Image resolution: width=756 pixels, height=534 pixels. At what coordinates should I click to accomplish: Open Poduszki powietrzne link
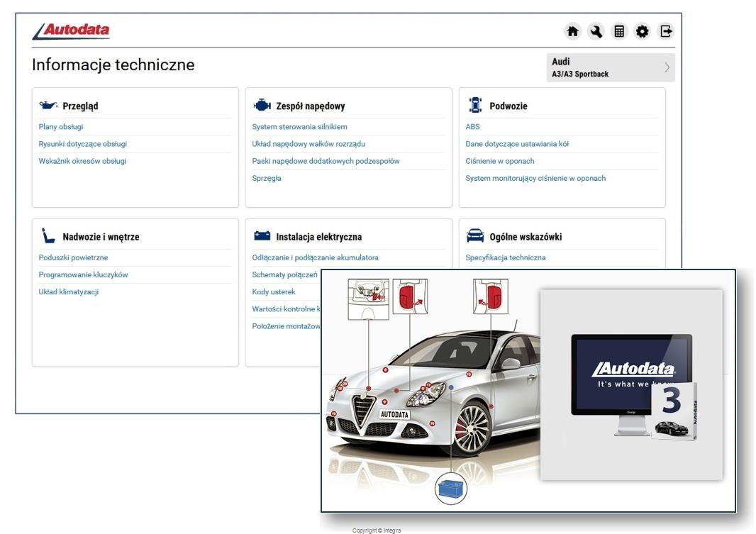pyautogui.click(x=73, y=257)
